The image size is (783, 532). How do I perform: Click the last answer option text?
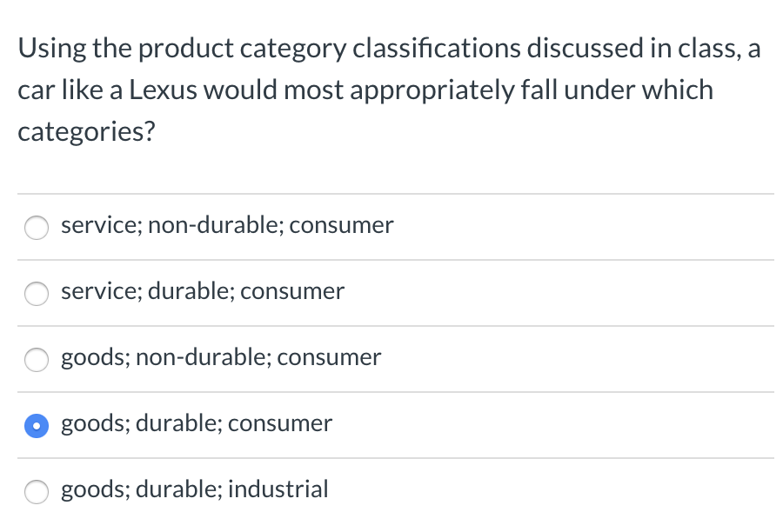point(194,489)
